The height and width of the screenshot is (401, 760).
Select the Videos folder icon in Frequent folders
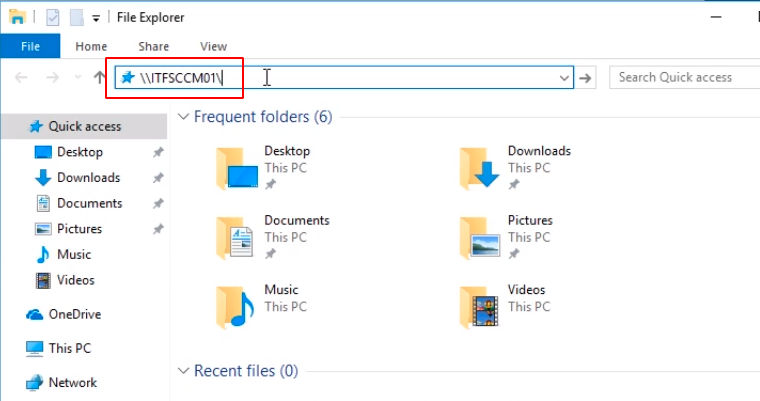point(479,307)
